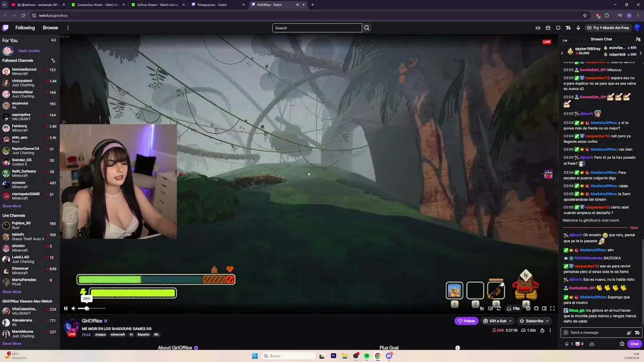Show more followed channels
Image resolution: width=644 pixels, height=362 pixels.
coord(12,206)
